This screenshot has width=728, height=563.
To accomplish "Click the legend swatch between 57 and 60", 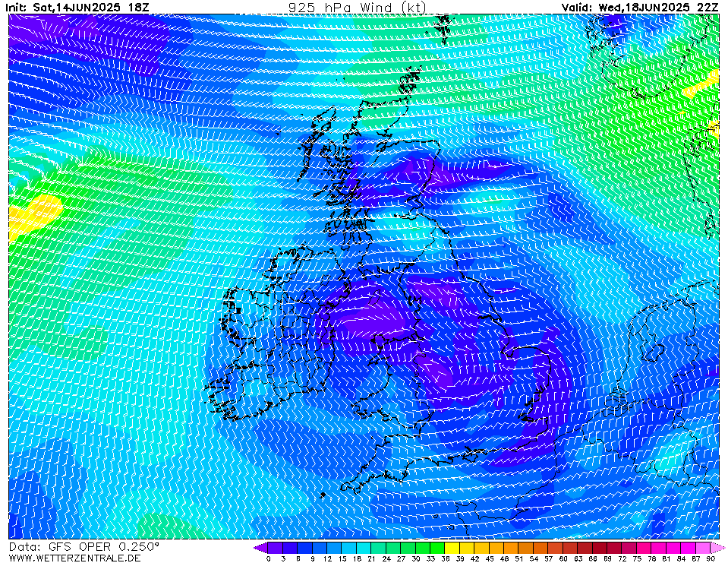I will tap(556, 548).
